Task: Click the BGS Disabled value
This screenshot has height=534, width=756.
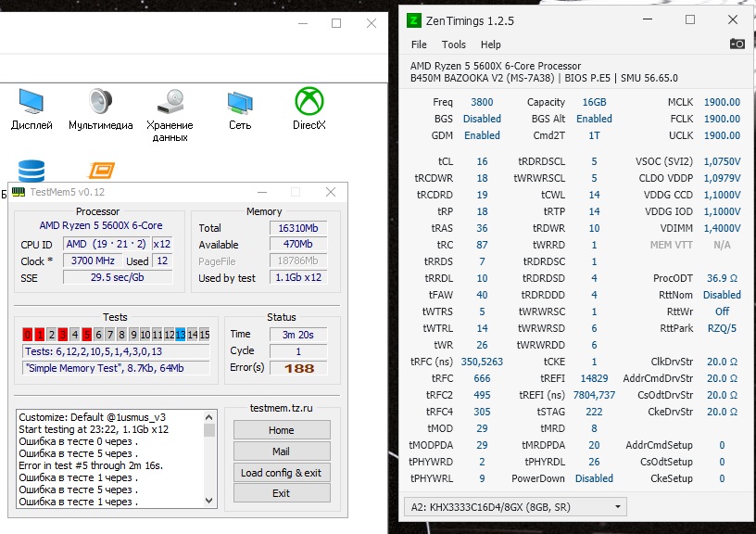Action: click(482, 119)
